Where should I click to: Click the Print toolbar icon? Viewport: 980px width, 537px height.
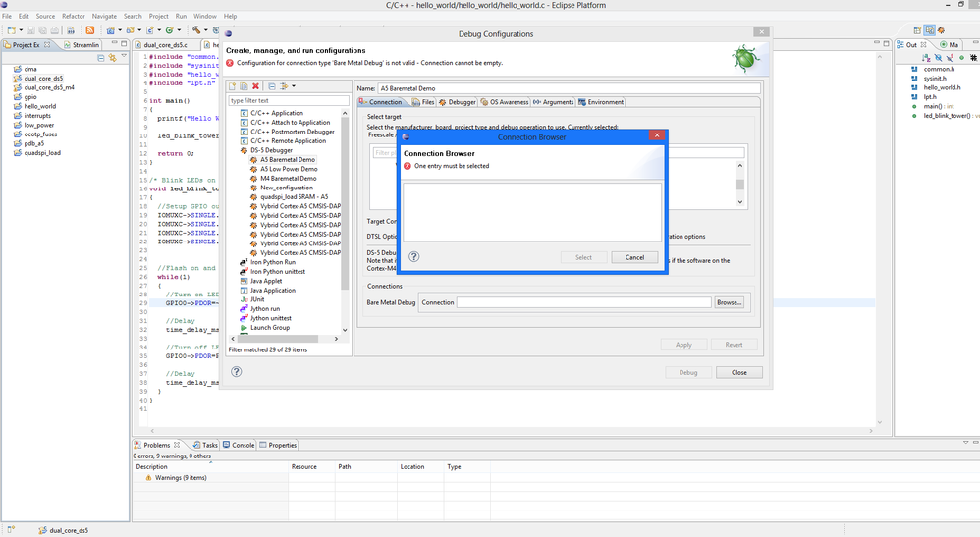point(54,30)
